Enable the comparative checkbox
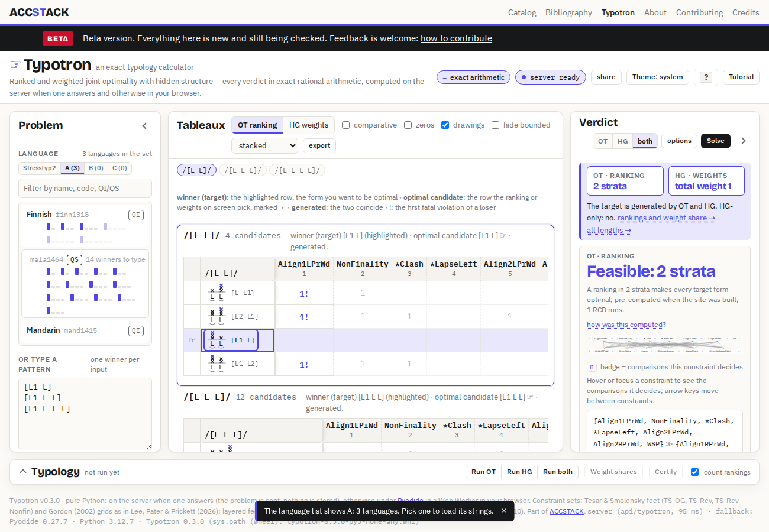The height and width of the screenshot is (532, 769). tap(346, 125)
